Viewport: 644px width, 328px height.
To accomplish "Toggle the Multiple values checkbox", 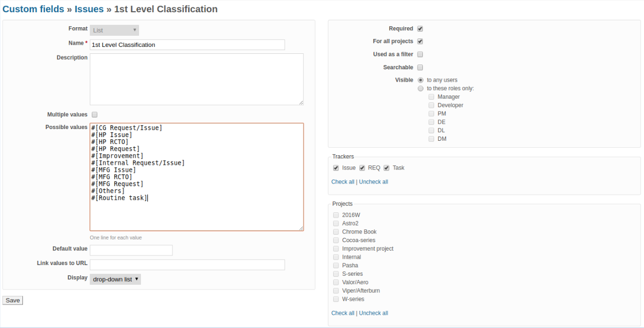I will [x=95, y=114].
